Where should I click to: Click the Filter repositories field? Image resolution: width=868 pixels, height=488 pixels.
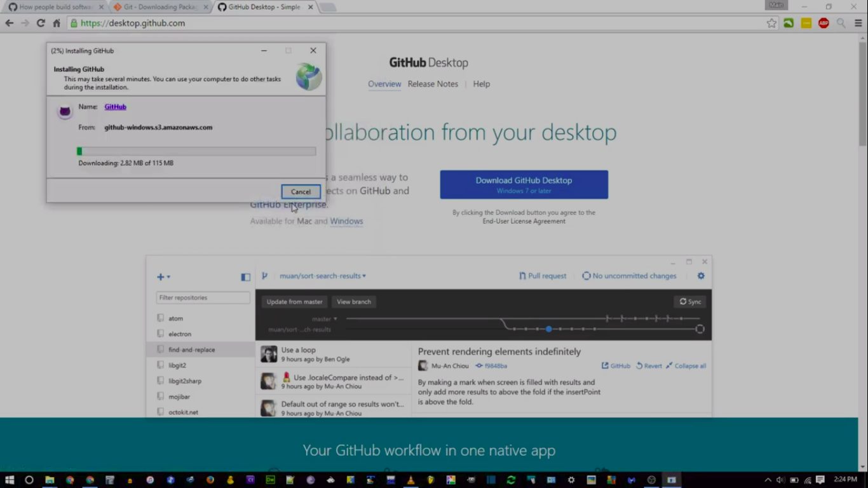203,297
